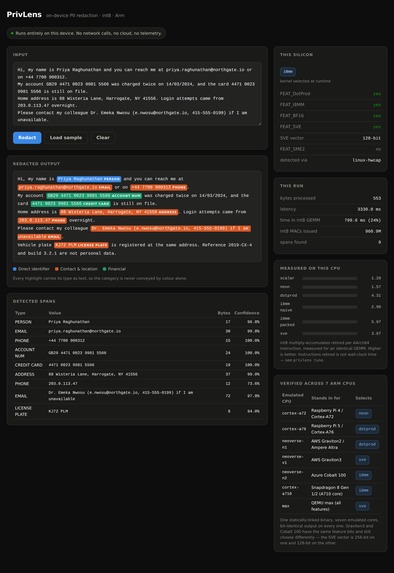The height and width of the screenshot is (573, 394).
Task: Click the i8mm badge in cortex-a710 row
Action: pos(363,490)
